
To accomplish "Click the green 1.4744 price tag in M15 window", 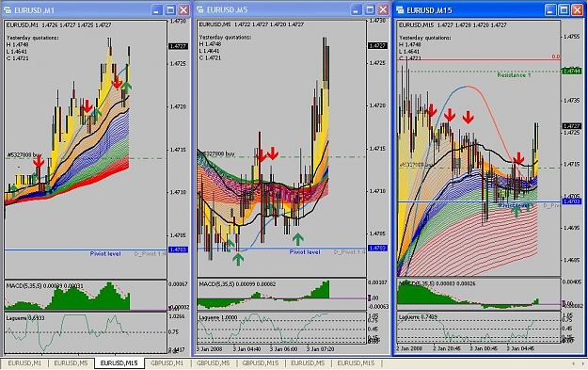I will pyautogui.click(x=571, y=71).
